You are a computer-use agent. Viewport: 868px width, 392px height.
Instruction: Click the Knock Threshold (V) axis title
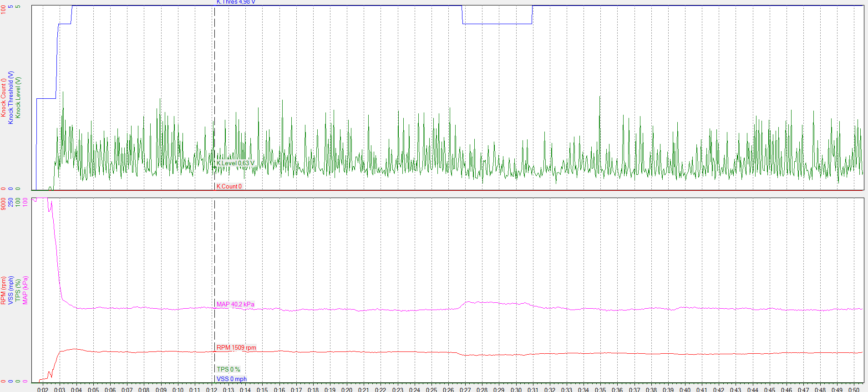(11, 97)
